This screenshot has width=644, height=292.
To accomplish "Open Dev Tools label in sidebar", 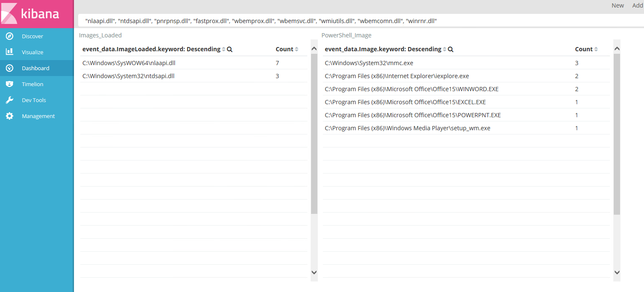I will click(34, 100).
